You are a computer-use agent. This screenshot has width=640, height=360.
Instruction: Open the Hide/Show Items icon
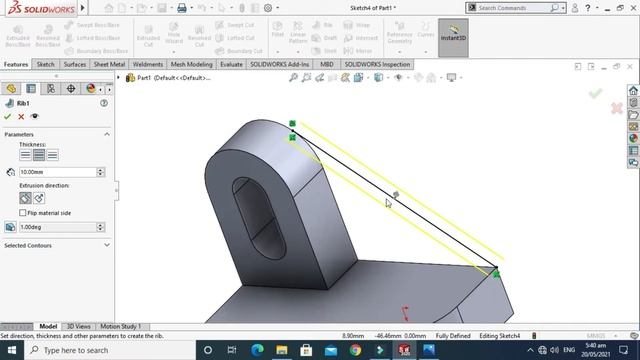[x=398, y=78]
